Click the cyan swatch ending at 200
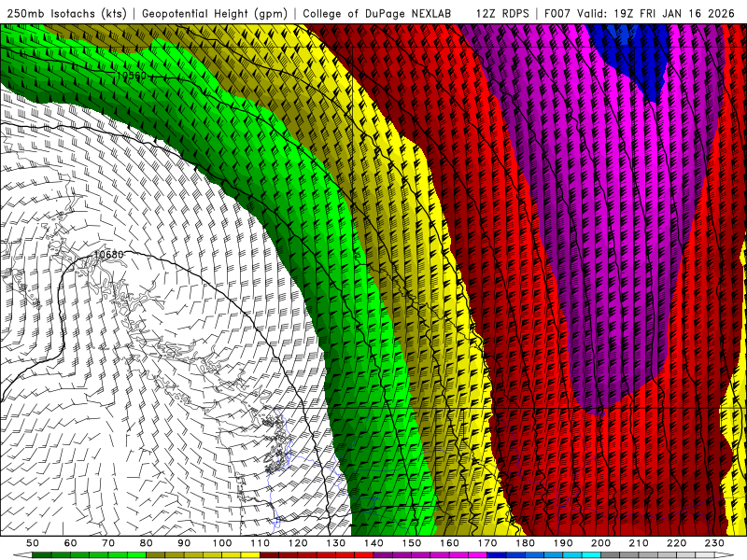 (x=591, y=555)
